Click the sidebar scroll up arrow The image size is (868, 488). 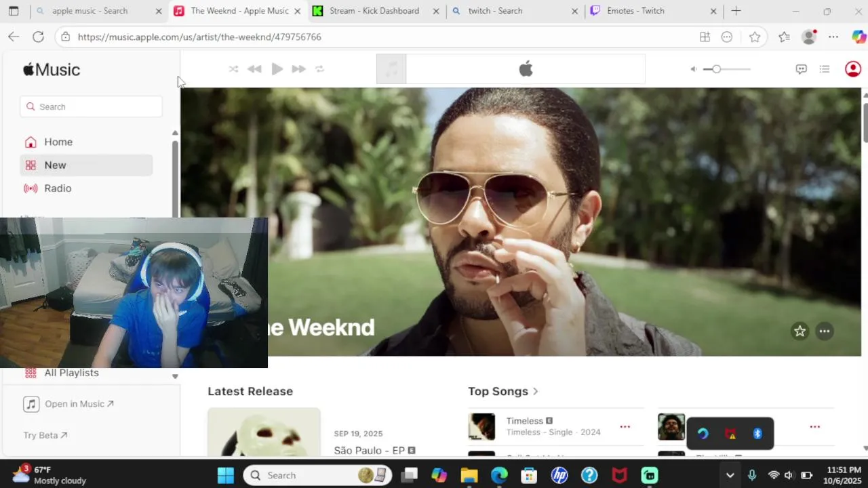tap(175, 133)
